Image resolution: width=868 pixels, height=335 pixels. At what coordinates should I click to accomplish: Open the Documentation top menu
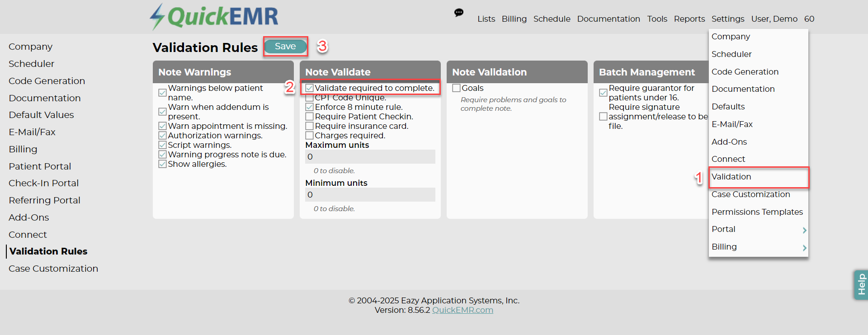(609, 19)
